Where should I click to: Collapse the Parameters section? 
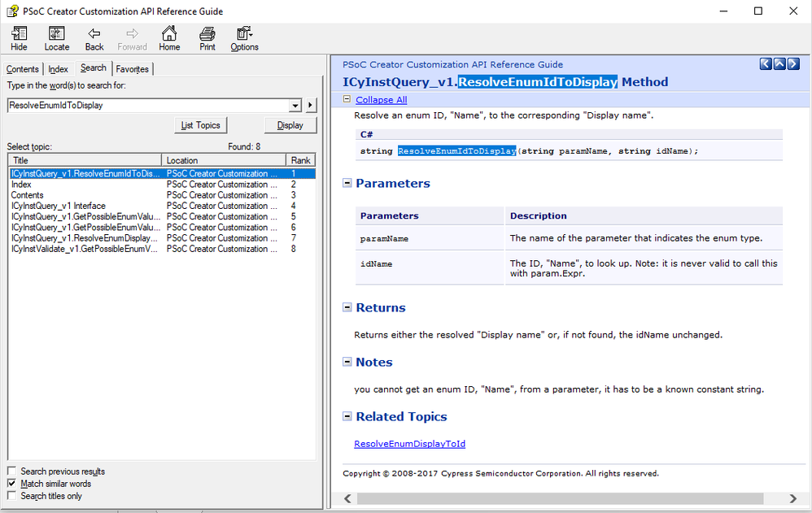coord(347,183)
